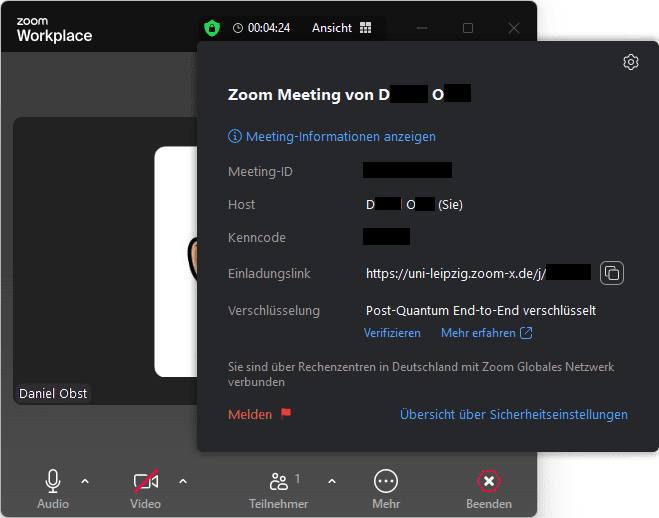This screenshot has width=659, height=518.
Task: Click the info circle icon
Action: coord(235,136)
